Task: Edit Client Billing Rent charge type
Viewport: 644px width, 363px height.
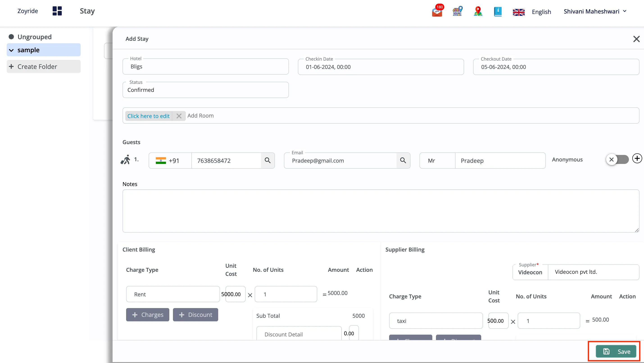Action: click(x=173, y=294)
